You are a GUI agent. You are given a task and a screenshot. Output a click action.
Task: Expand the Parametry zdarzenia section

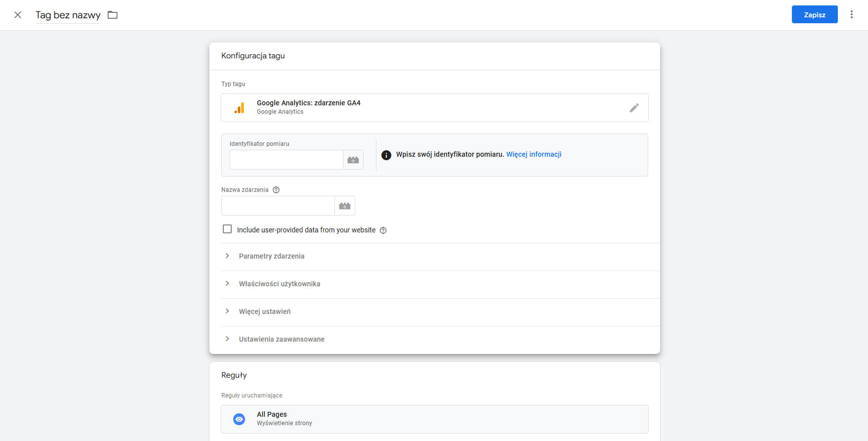point(441,256)
